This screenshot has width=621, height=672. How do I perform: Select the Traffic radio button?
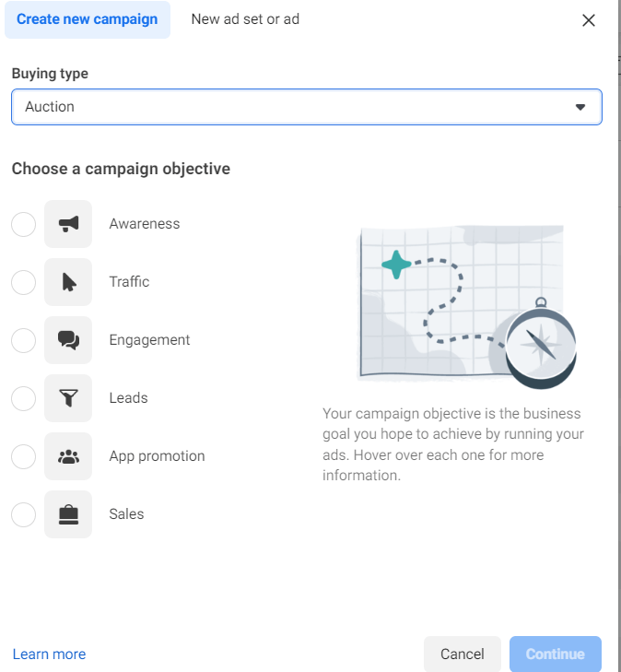click(x=23, y=282)
